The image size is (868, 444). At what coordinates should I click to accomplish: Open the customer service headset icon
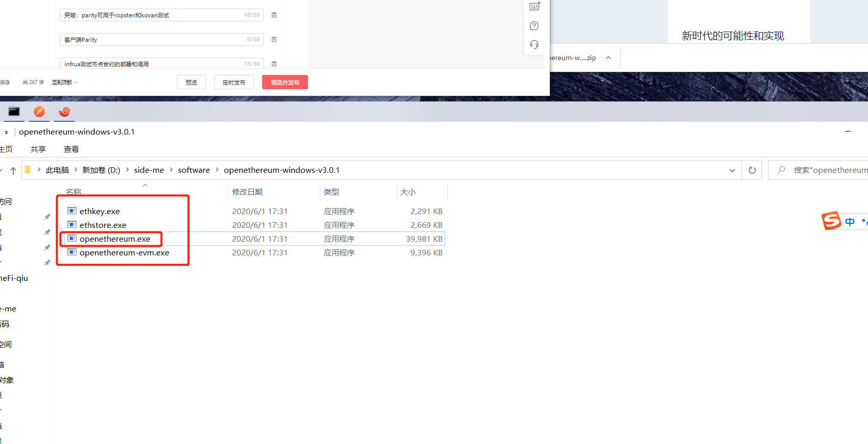point(534,44)
